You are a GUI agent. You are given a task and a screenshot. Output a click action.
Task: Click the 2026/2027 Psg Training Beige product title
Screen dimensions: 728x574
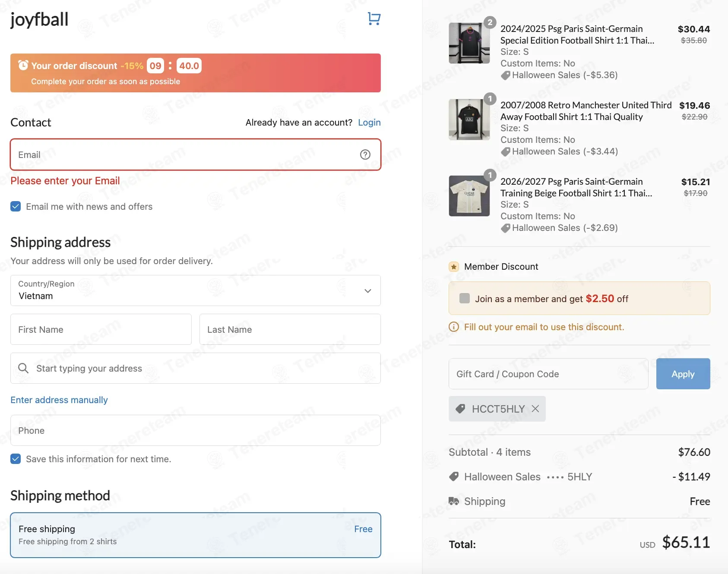pos(576,187)
